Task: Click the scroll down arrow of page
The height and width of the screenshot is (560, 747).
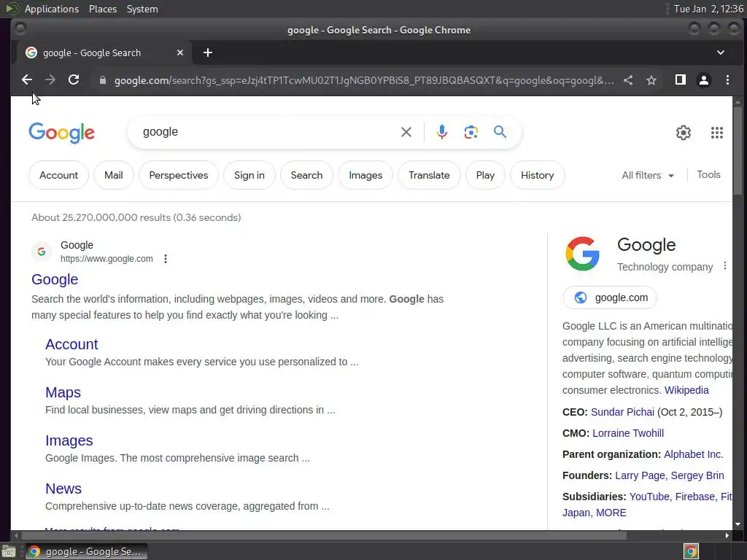Action: (x=738, y=525)
